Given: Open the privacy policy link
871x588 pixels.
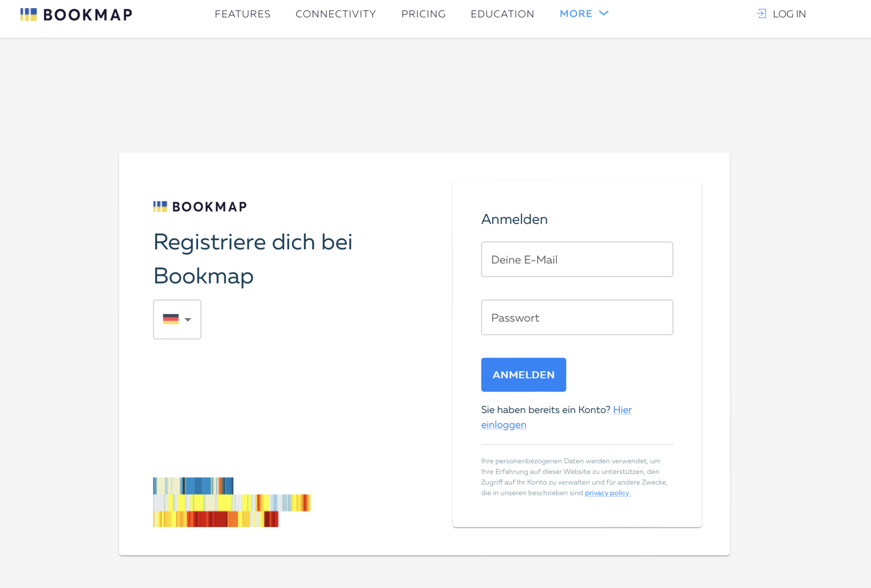Looking at the screenshot, I should [607, 493].
